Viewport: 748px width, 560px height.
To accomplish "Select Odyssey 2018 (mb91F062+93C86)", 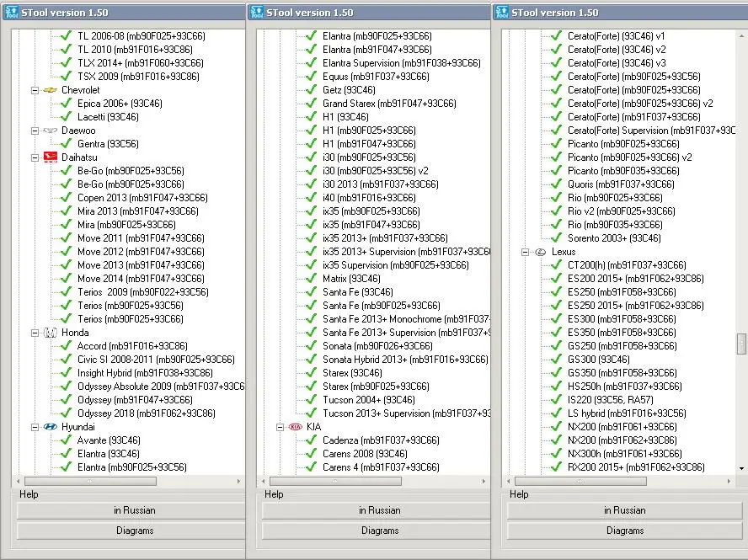I will coord(147,413).
